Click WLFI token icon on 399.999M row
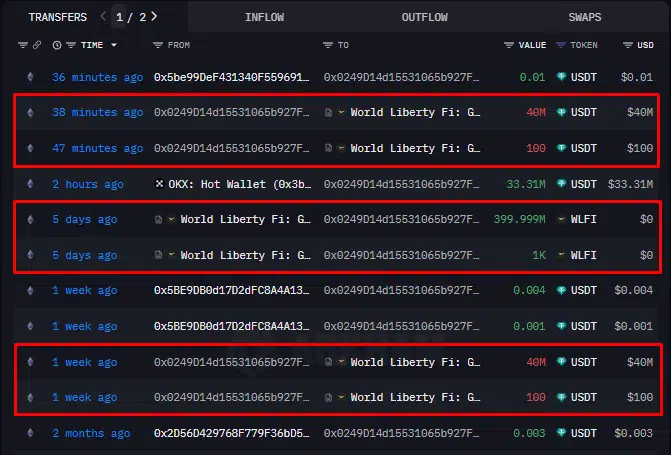 pos(562,220)
